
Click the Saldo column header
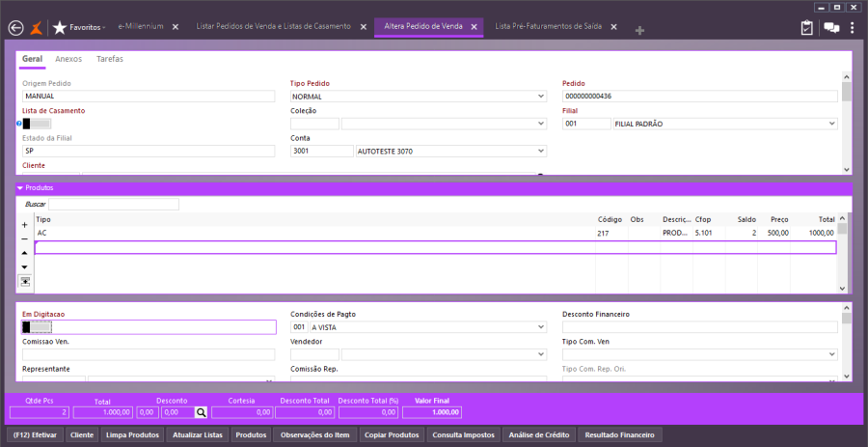(746, 219)
